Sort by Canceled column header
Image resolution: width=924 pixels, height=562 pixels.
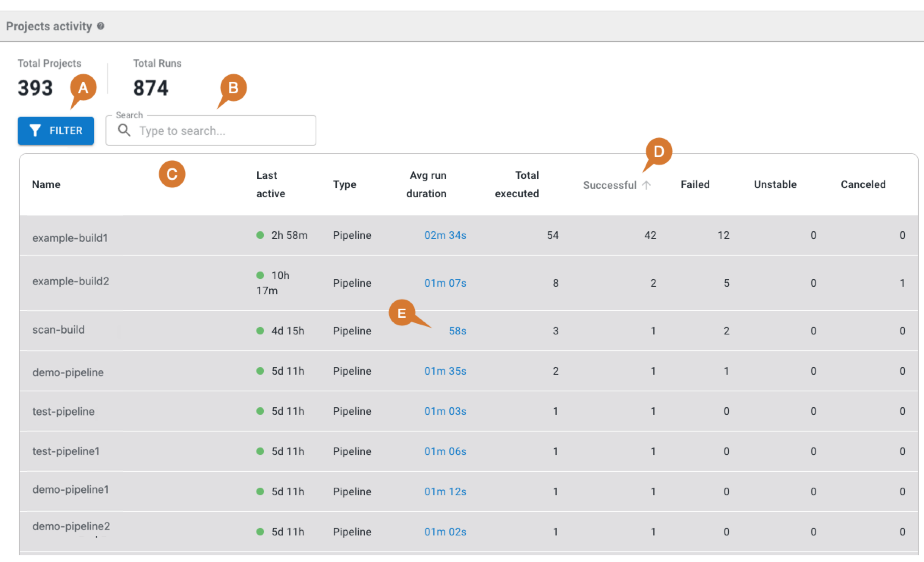(863, 184)
